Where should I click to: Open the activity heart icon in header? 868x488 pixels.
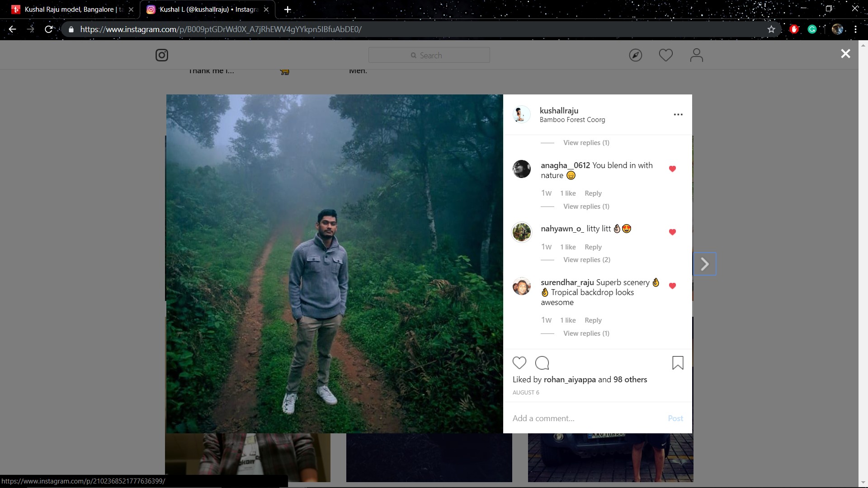tap(665, 55)
